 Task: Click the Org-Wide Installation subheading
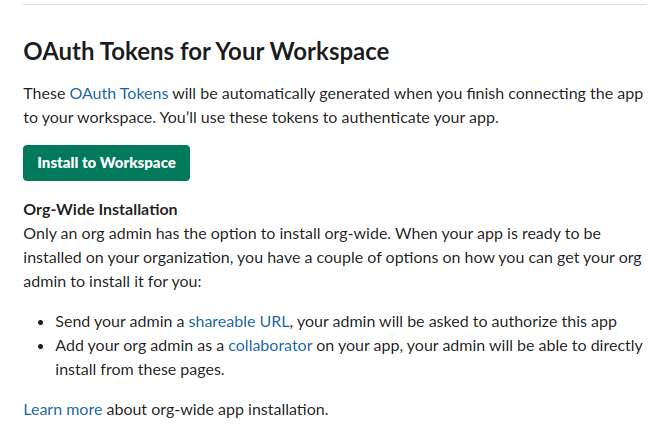click(100, 210)
